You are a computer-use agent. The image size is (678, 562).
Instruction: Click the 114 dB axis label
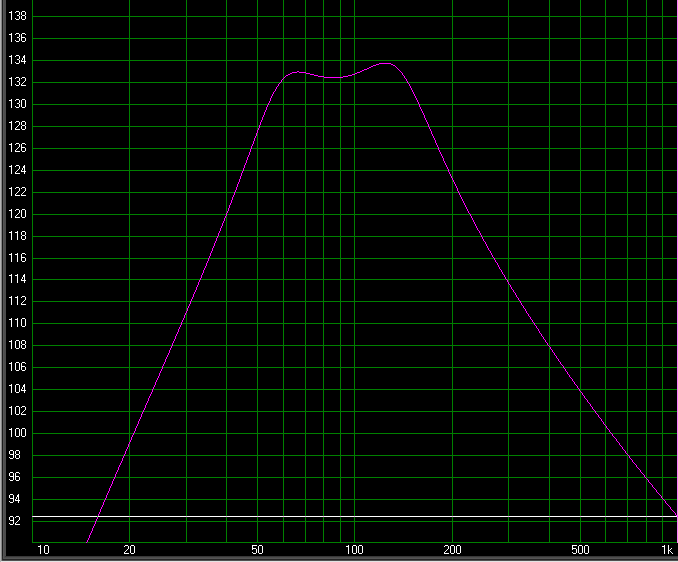point(17,279)
